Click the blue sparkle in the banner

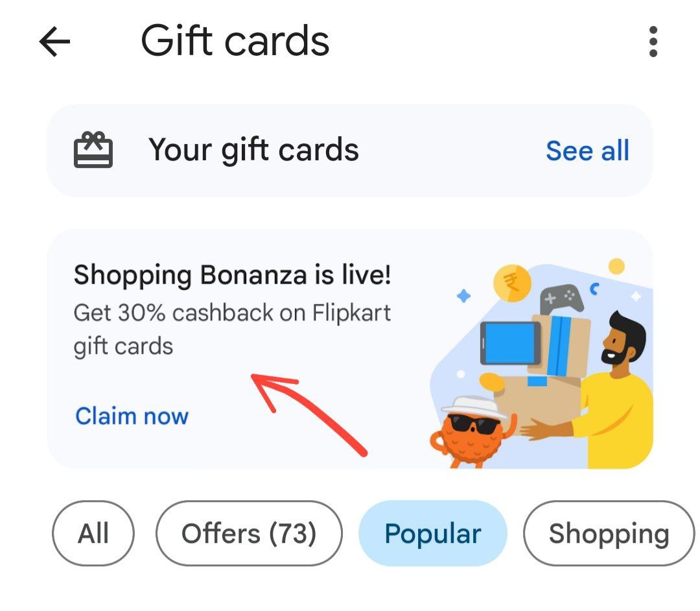pos(463,296)
